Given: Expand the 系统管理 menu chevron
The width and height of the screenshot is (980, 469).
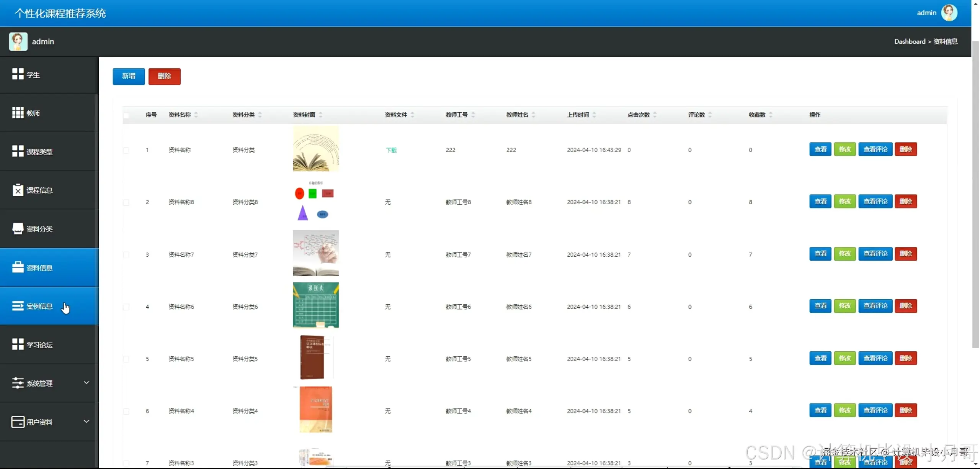Looking at the screenshot, I should coord(87,382).
